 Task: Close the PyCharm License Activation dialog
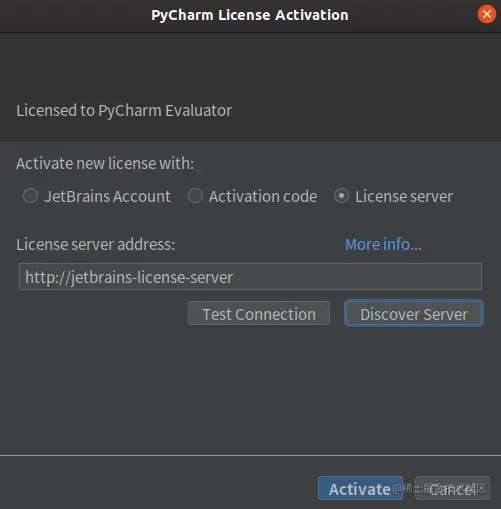[487, 14]
